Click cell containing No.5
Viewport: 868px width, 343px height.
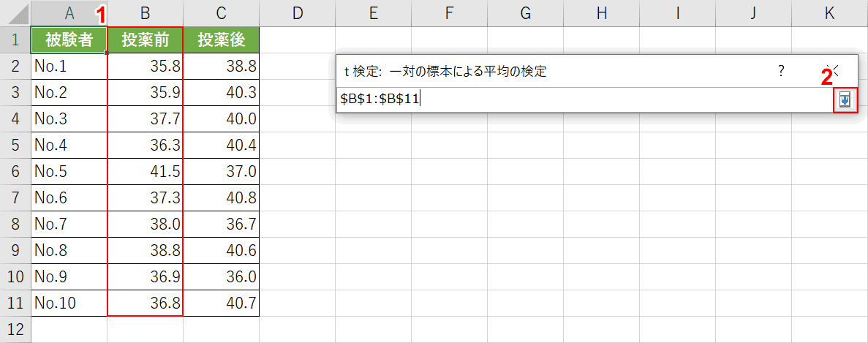pos(69,171)
